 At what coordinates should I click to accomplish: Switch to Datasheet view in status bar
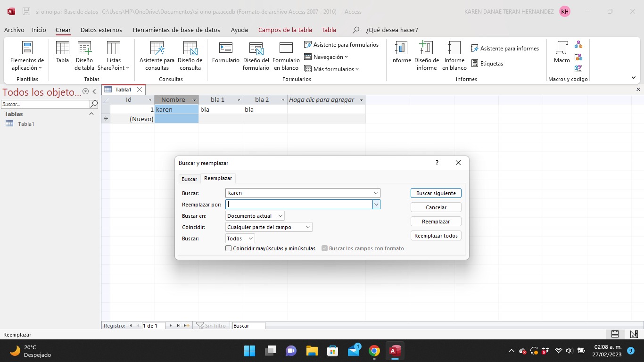click(615, 334)
